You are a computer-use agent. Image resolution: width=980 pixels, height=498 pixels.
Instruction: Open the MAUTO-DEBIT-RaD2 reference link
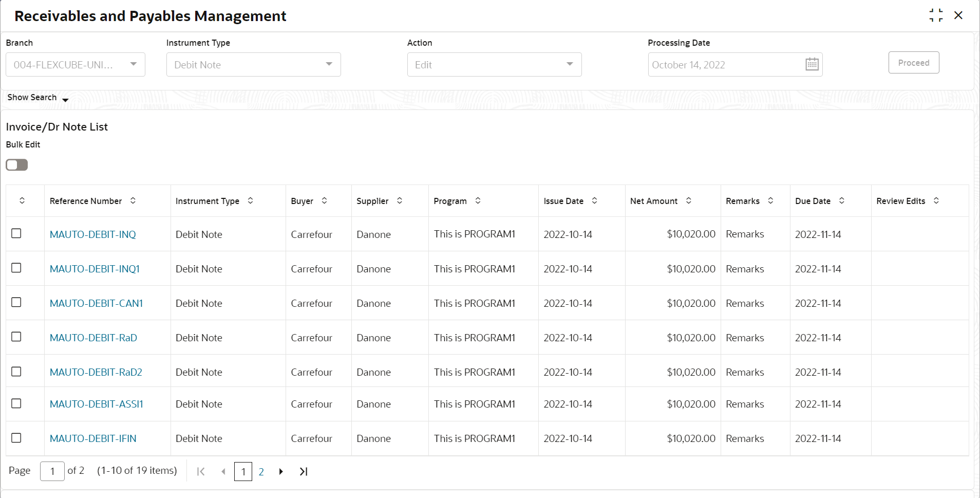96,372
